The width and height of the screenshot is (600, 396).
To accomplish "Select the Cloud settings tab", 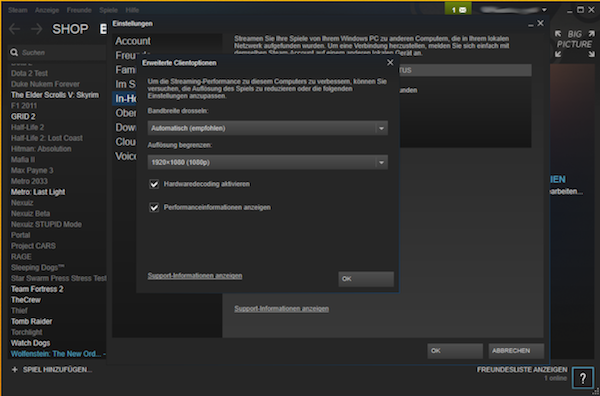I will coord(126,142).
